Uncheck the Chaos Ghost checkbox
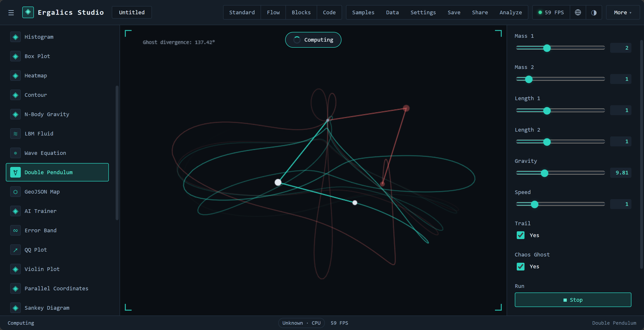 tap(521, 267)
